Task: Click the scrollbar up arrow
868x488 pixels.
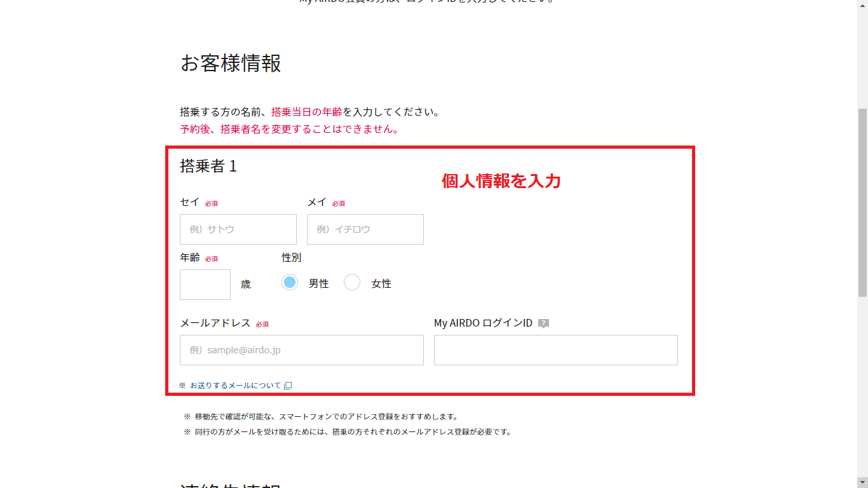Action: (x=862, y=5)
